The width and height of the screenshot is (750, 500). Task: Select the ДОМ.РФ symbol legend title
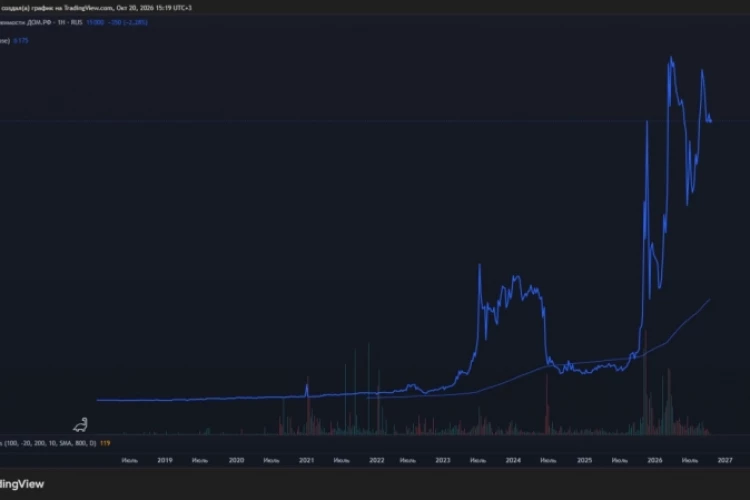[26, 22]
